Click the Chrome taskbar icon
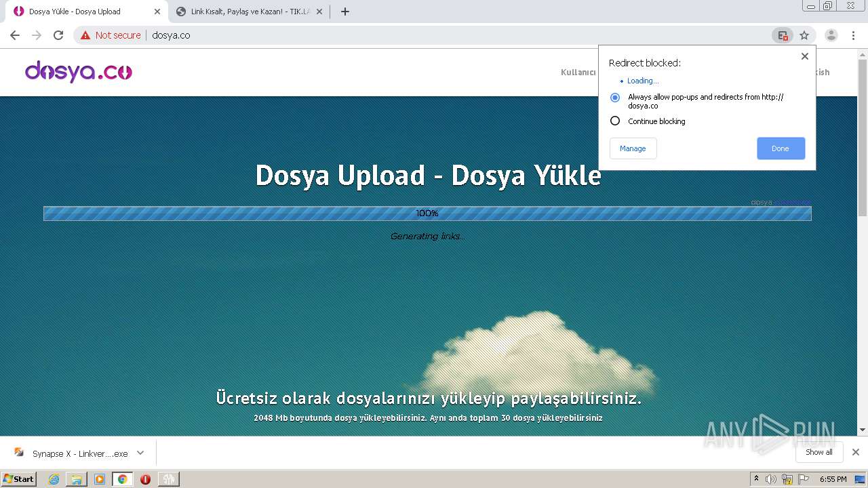 [x=123, y=479]
